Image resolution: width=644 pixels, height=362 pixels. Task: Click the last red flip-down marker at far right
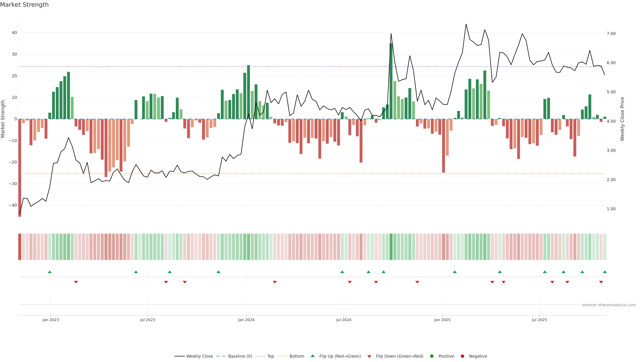(x=601, y=282)
